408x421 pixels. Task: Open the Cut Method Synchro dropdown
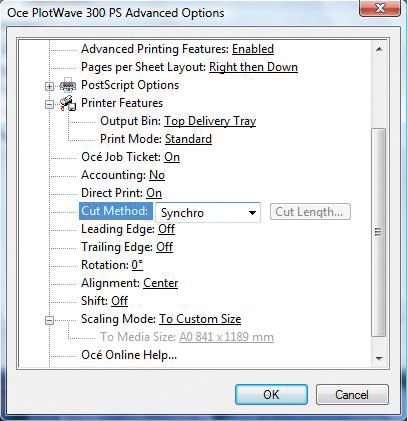(x=208, y=212)
